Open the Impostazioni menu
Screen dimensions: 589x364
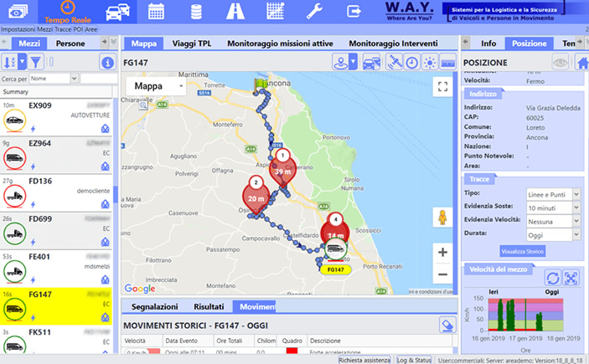[x=18, y=29]
